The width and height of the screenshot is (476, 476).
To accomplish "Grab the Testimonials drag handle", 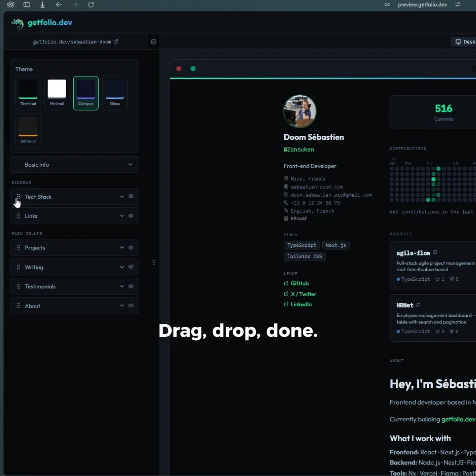I will point(18,286).
